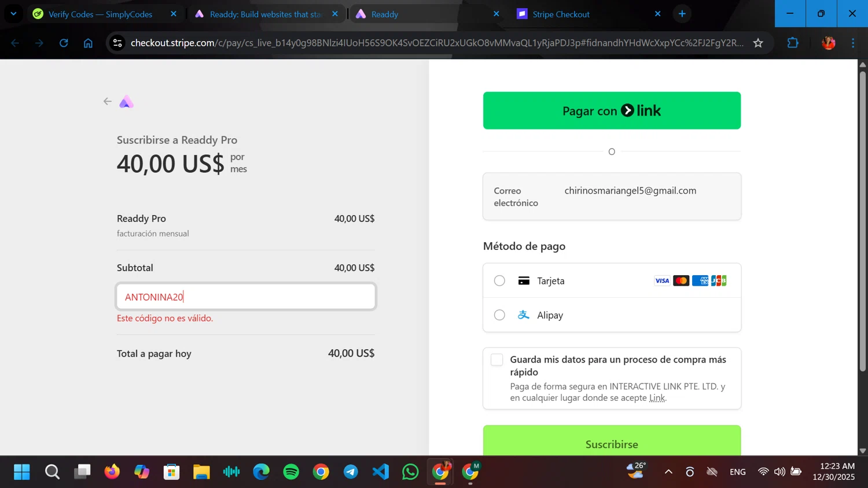Click the Readdy logo icon
868x488 pixels.
click(127, 102)
